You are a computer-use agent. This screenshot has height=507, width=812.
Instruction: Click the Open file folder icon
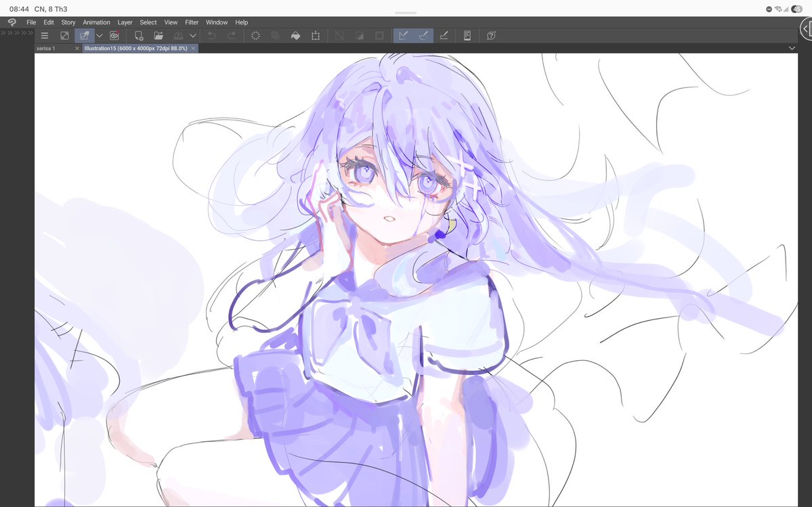(158, 36)
